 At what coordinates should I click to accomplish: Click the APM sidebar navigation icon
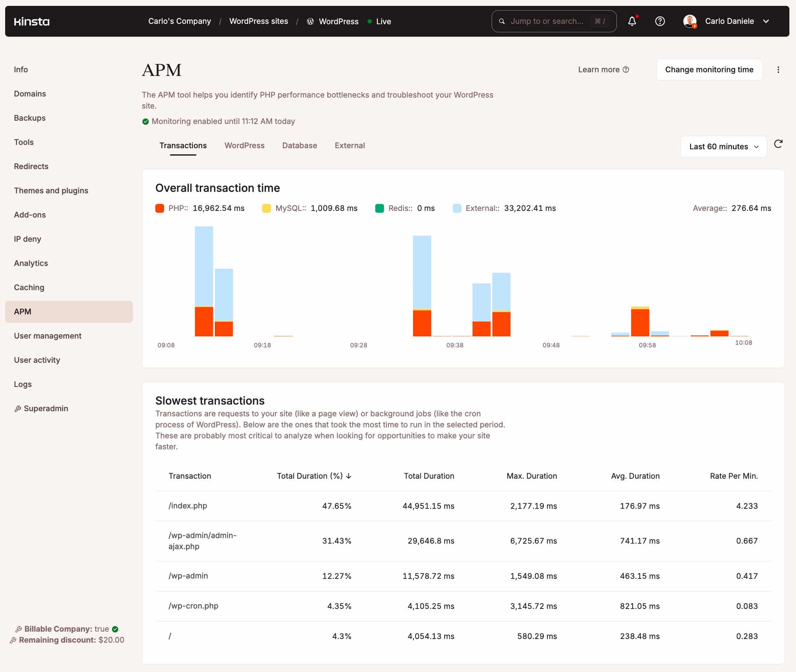point(22,311)
